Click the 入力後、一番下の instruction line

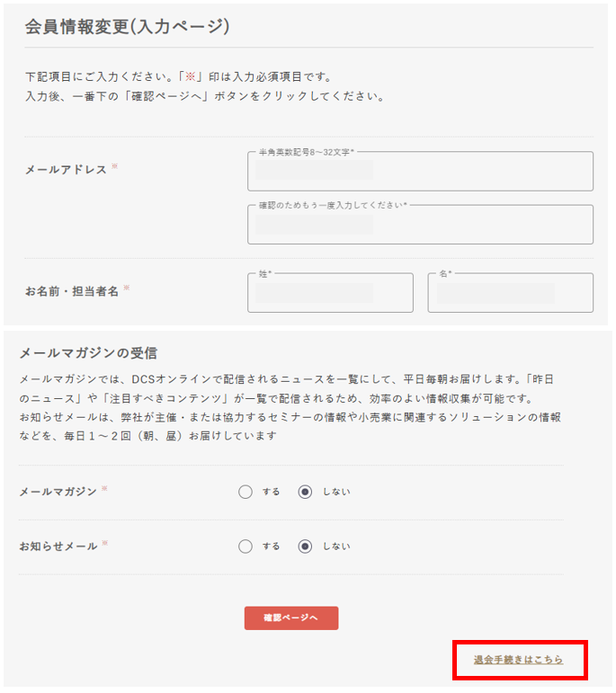(x=205, y=96)
